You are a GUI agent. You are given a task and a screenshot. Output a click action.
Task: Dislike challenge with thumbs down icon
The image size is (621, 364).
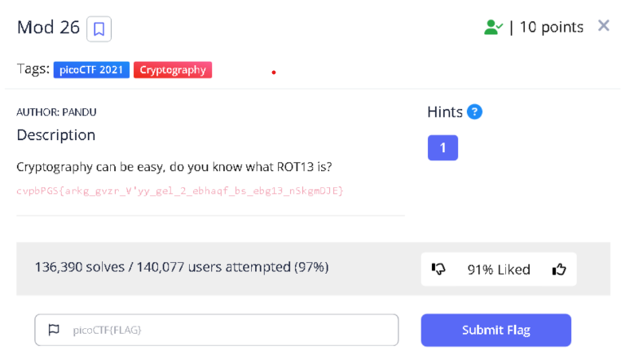pyautogui.click(x=438, y=270)
